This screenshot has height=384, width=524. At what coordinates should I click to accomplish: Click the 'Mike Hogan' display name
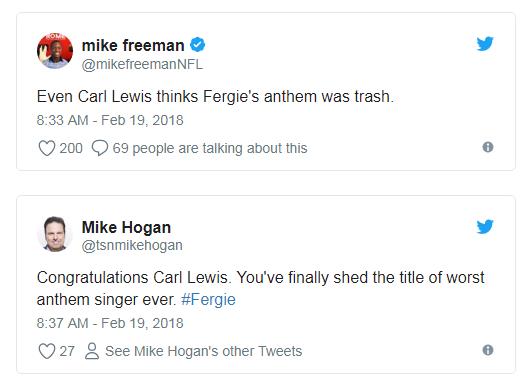(x=126, y=227)
